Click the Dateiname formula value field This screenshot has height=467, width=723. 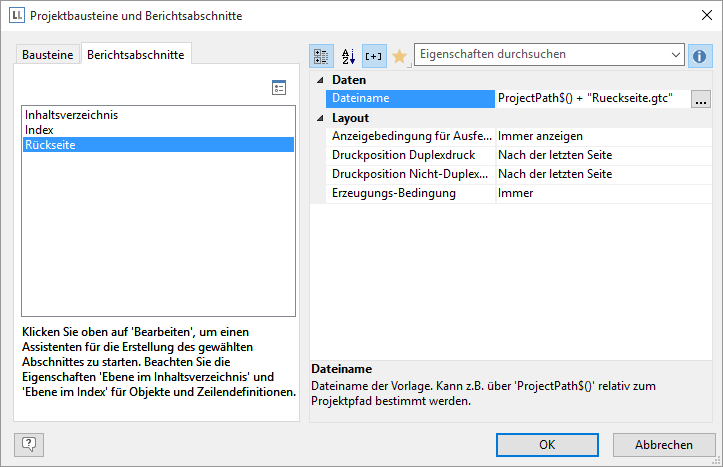point(590,98)
